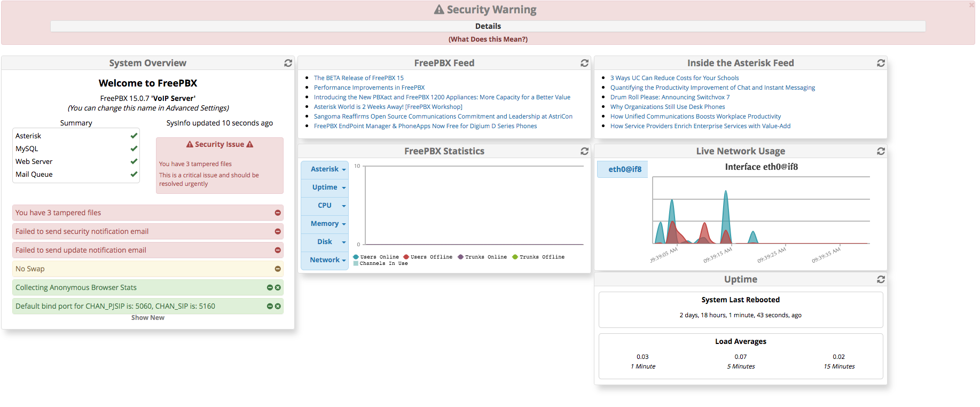This screenshot has width=980, height=407.
Task: Toggle Users Offline legend entry
Action: click(x=428, y=257)
